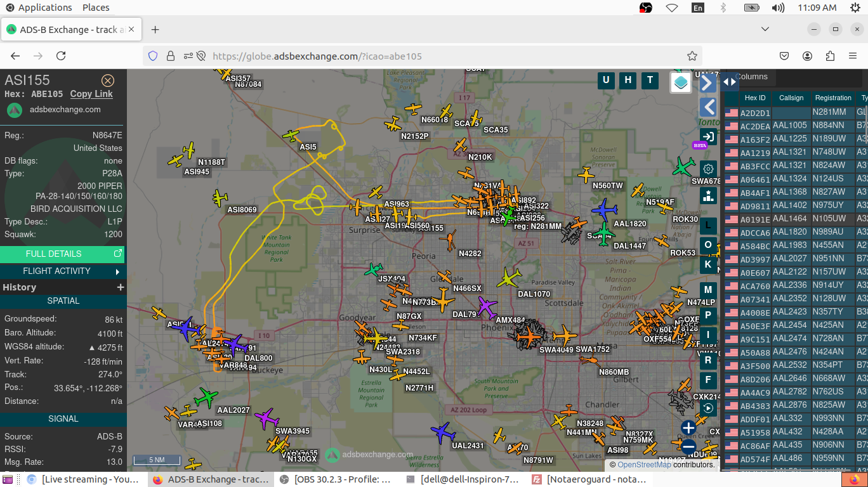Select the green JSX404 aircraft icon
Screen dimensions: 868x487
(373, 270)
